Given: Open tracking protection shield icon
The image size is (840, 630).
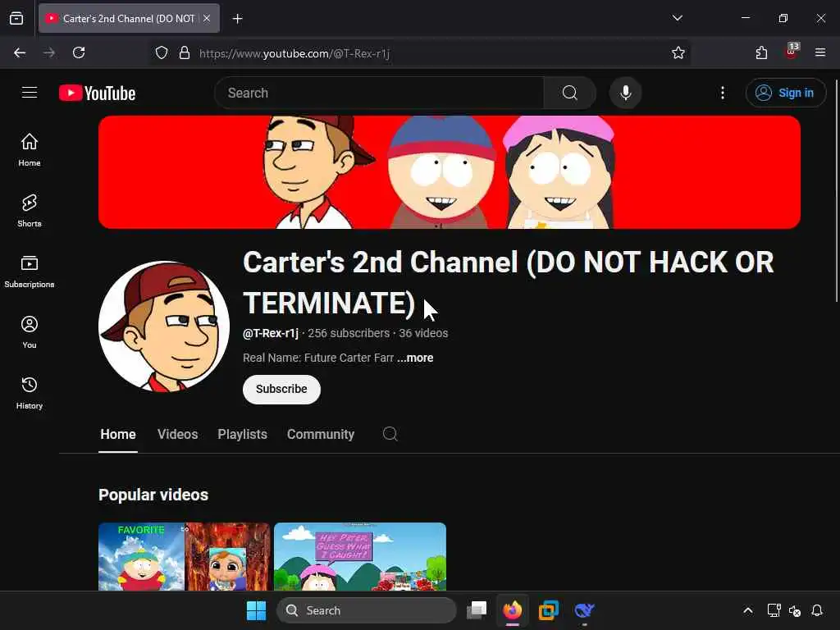Looking at the screenshot, I should [162, 52].
